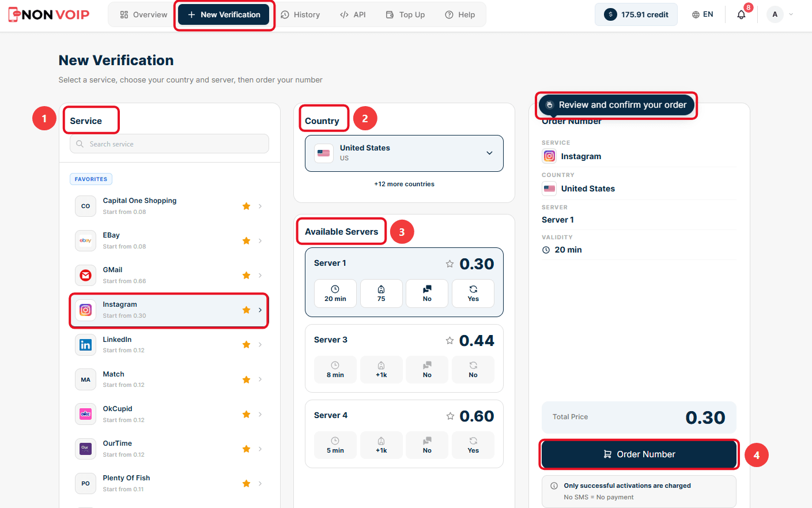
Task: Toggle the favorite star for EBay
Action: (x=246, y=240)
